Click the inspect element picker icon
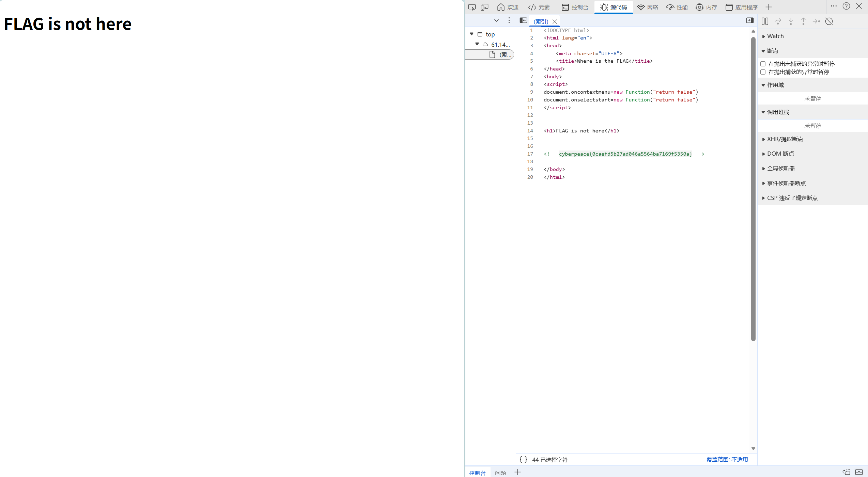This screenshot has width=868, height=477. click(472, 7)
